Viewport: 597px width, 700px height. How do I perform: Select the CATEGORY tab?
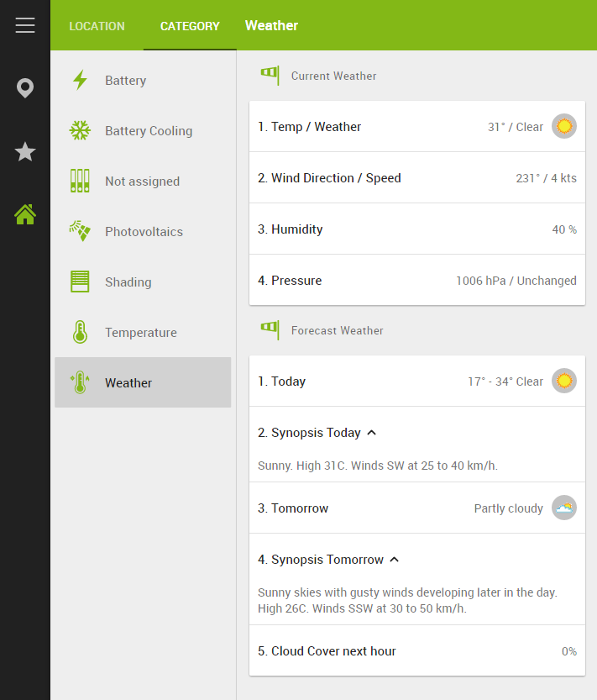190,26
